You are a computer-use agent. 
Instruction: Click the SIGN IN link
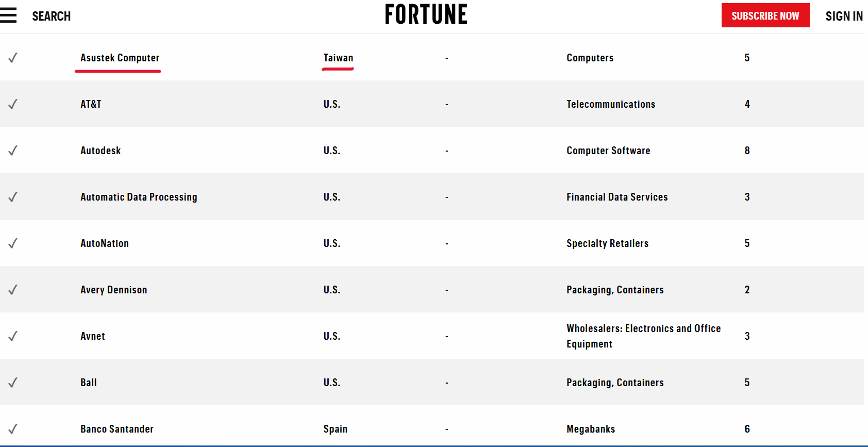click(844, 16)
